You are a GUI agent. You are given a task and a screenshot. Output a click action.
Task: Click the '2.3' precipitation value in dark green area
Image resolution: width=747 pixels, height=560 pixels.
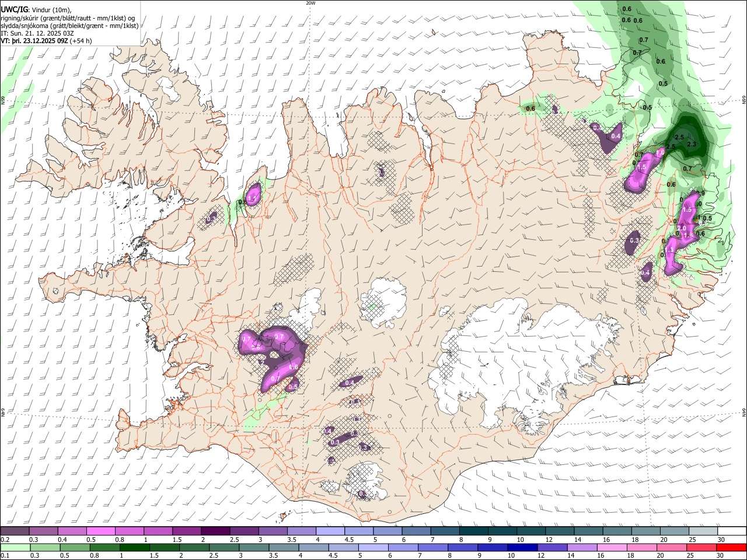click(x=692, y=144)
